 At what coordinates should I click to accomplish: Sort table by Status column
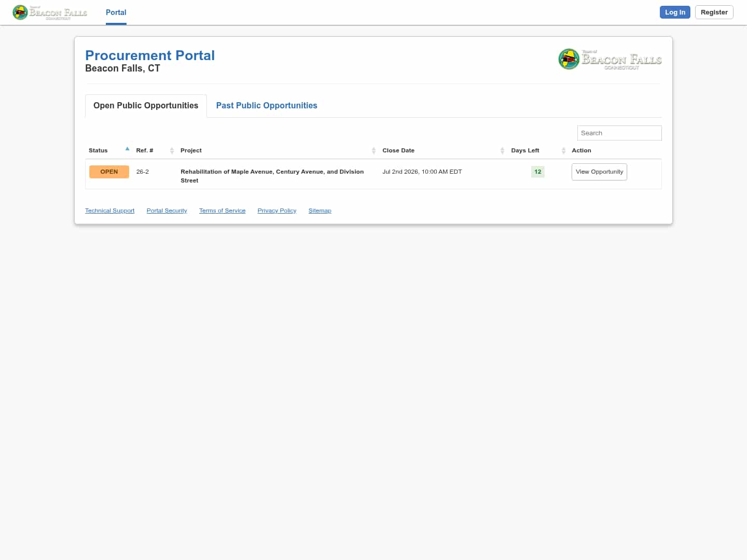tap(109, 150)
